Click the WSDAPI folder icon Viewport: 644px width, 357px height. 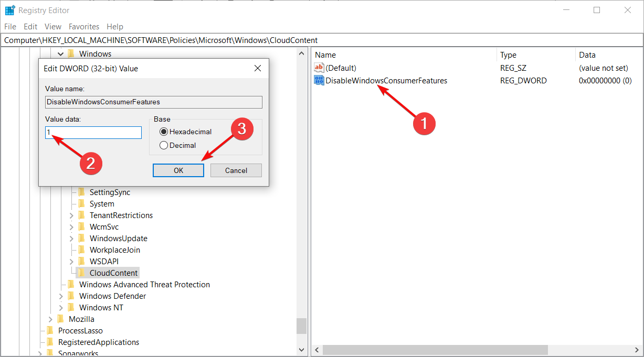point(81,261)
